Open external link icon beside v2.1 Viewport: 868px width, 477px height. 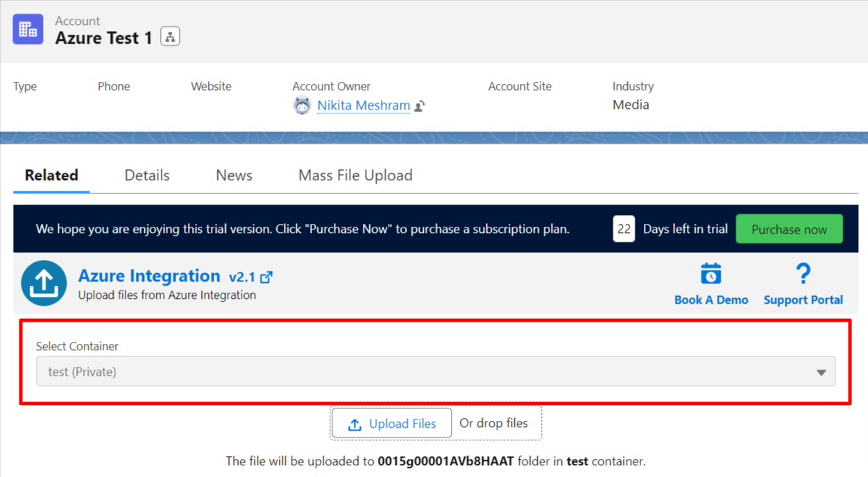[266, 277]
